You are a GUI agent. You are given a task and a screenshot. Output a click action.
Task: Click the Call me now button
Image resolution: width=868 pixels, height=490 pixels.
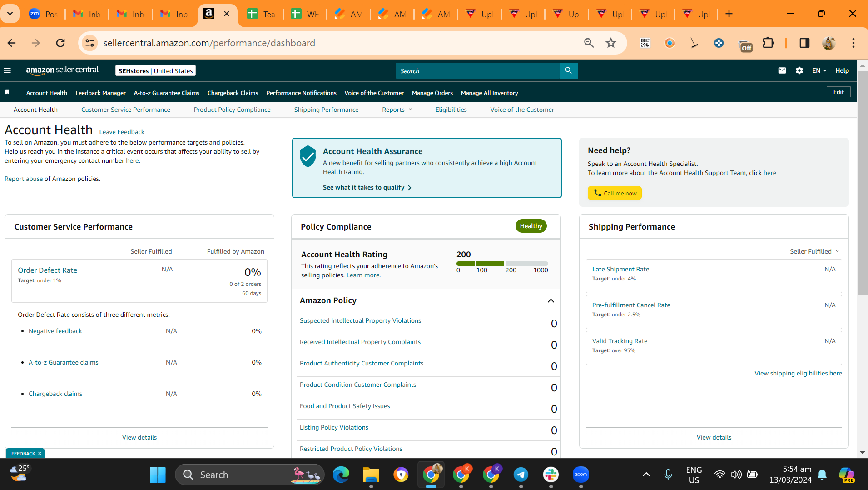pyautogui.click(x=615, y=193)
